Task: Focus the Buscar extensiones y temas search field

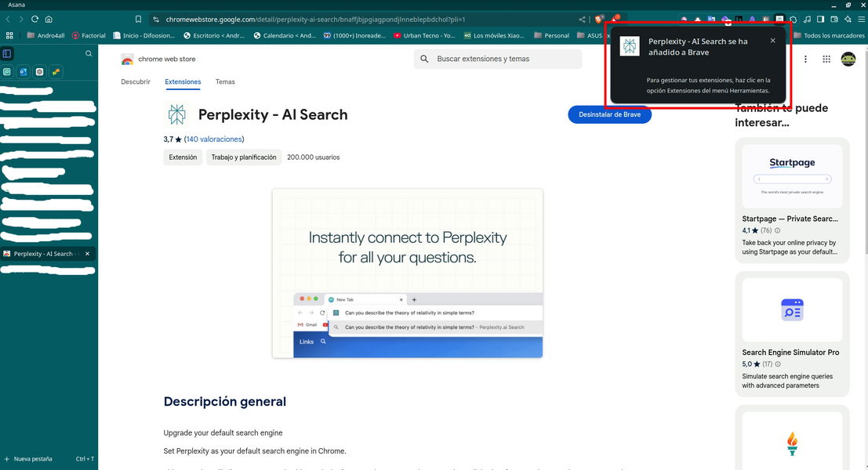Action: (498, 59)
